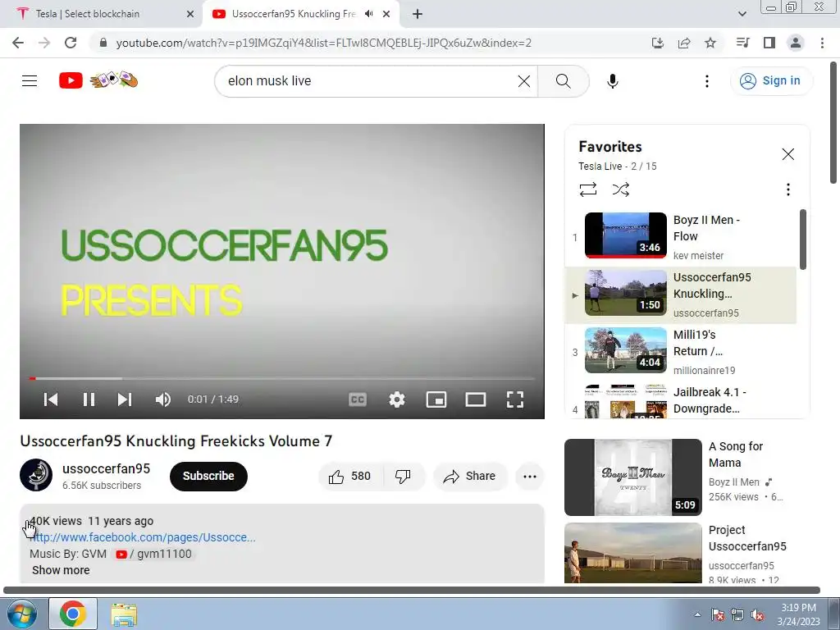840x630 pixels.
Task: Like the video with 580 likes
Action: click(350, 476)
